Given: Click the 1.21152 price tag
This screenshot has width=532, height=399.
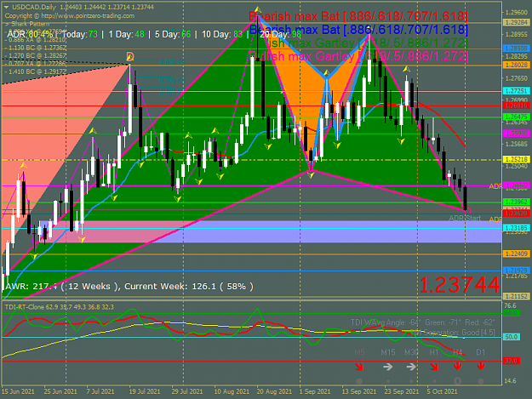Looking at the screenshot, I should pyautogui.click(x=516, y=297).
